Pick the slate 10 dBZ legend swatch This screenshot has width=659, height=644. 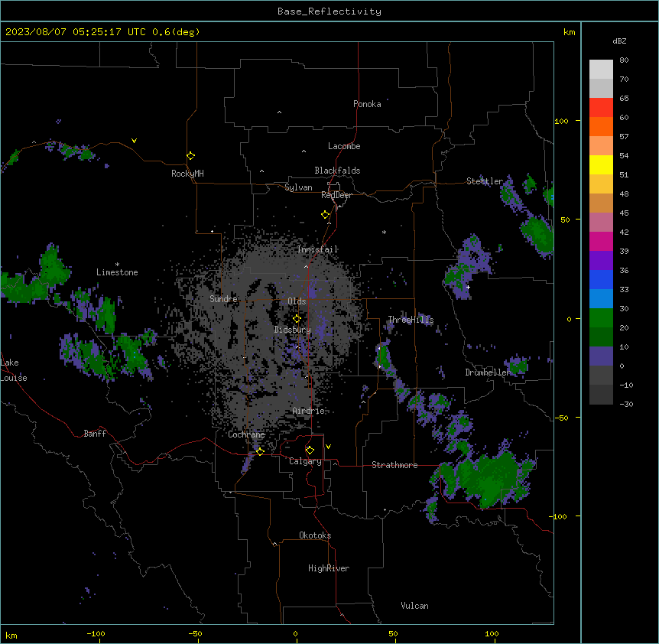click(601, 356)
